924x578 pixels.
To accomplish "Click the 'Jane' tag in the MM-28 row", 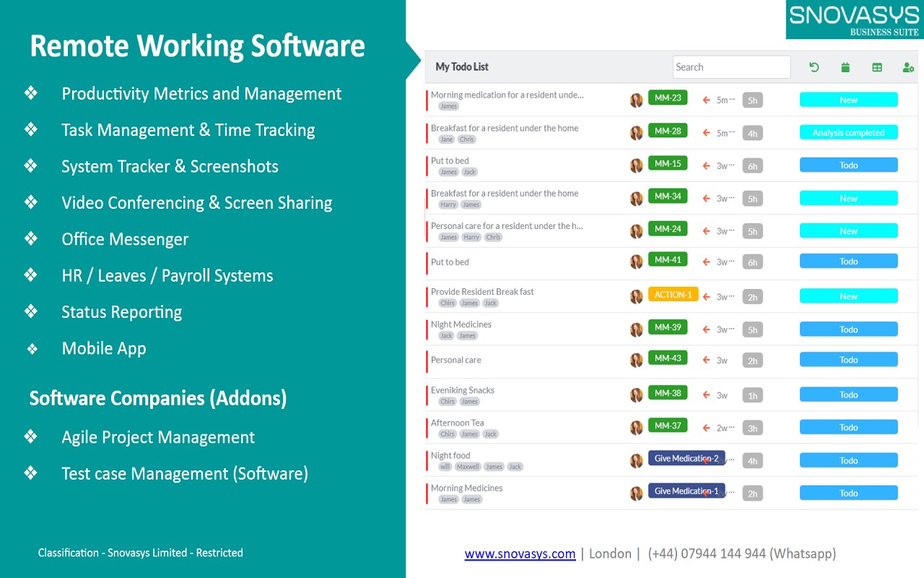I will tap(447, 139).
